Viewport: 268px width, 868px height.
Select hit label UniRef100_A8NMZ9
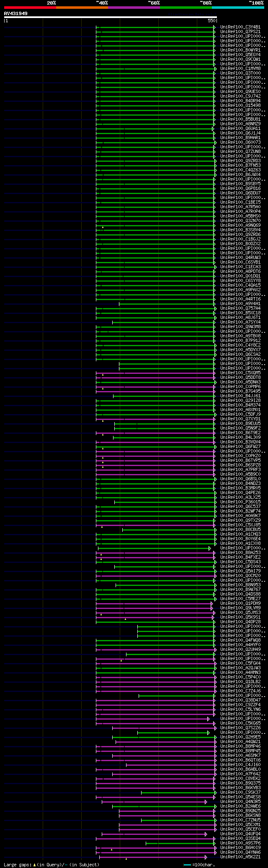[240, 124]
